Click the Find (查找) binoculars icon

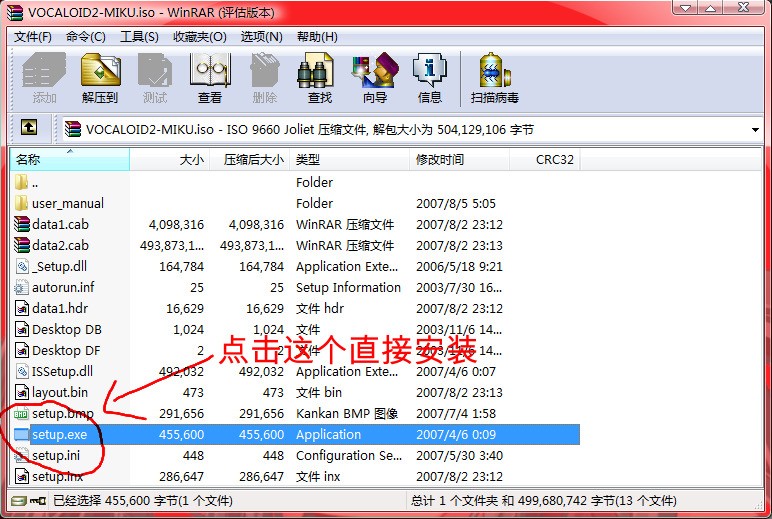pos(316,70)
